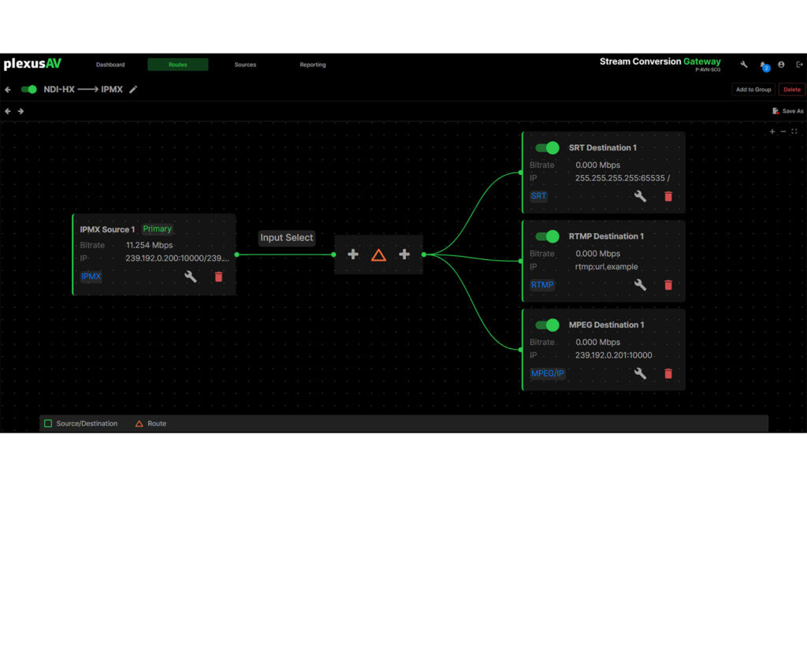The height and width of the screenshot is (672, 807).
Task: Disable the SRT Destination 1 toggle
Action: pos(546,147)
